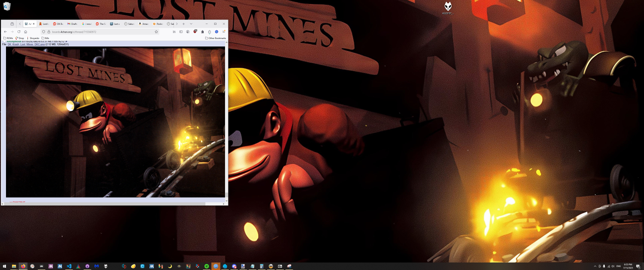
Task: Open the Calculator taskbar icon
Action: pyautogui.click(x=262, y=266)
